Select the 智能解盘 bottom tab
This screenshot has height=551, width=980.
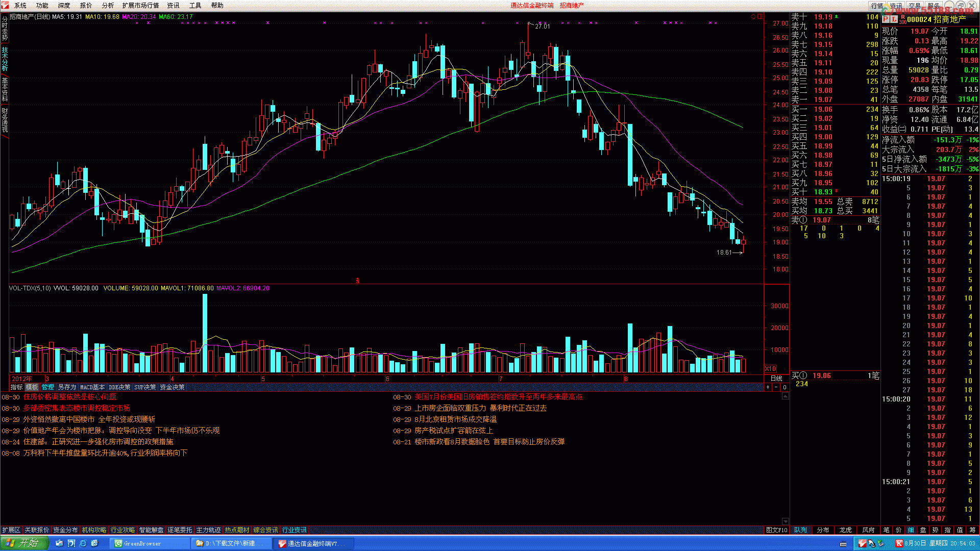pos(151,530)
